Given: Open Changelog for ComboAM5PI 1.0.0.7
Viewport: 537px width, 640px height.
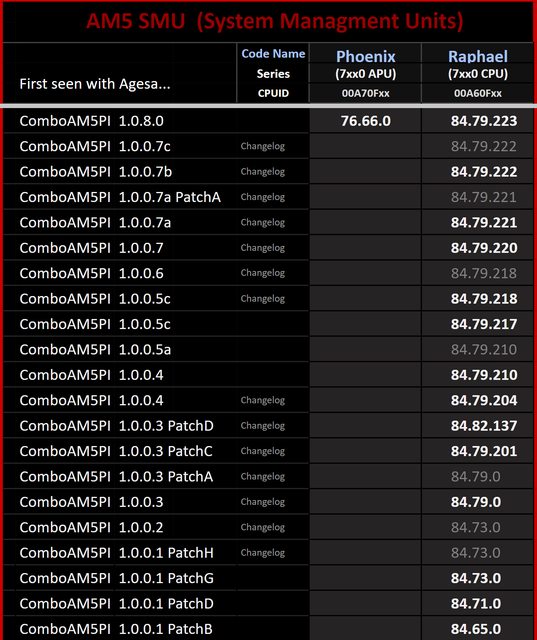Looking at the screenshot, I should coord(262,248).
